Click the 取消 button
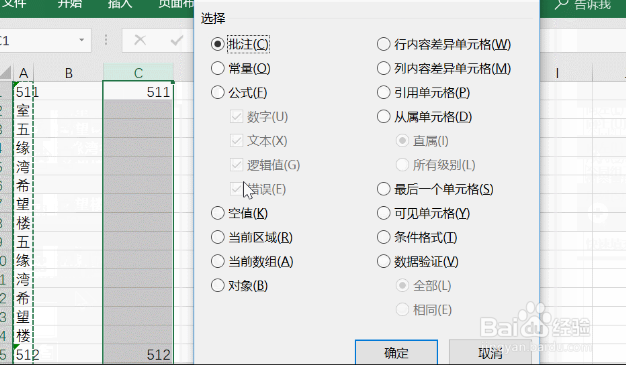This screenshot has height=369, width=626. [490, 352]
